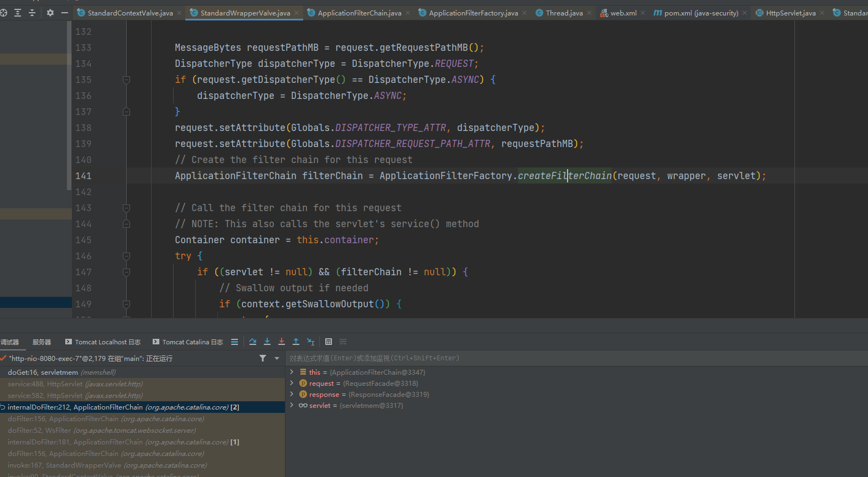Switch to ApplicationFilterChain.java tab

tap(360, 13)
